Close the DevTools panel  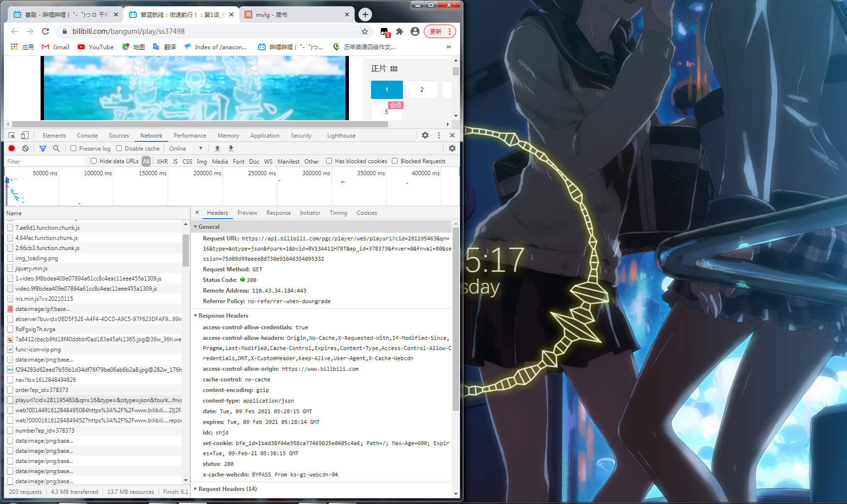(x=452, y=136)
